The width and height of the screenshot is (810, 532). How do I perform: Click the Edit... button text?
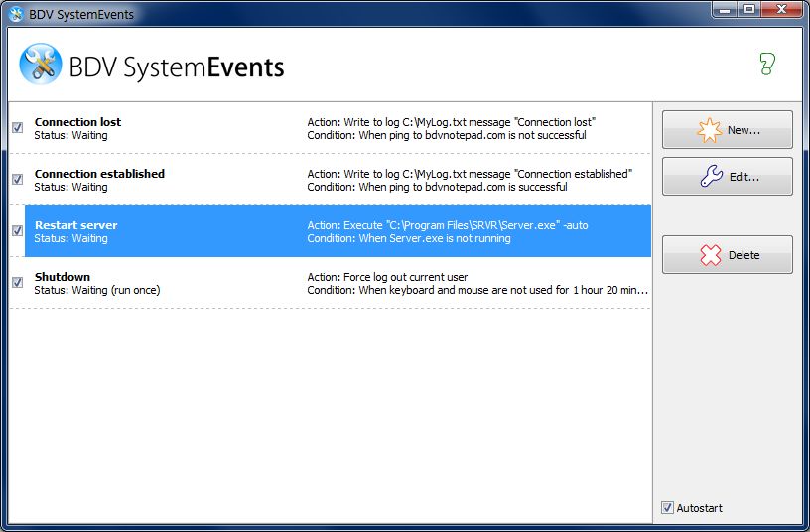(x=744, y=177)
